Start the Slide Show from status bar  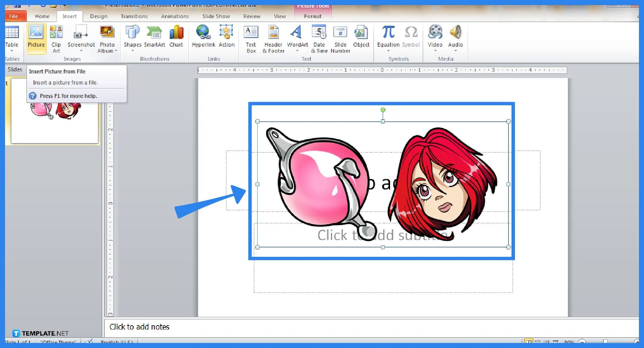pos(555,342)
